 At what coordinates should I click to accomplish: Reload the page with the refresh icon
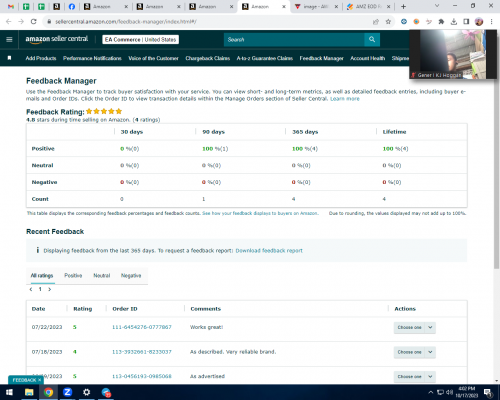click(x=33, y=22)
